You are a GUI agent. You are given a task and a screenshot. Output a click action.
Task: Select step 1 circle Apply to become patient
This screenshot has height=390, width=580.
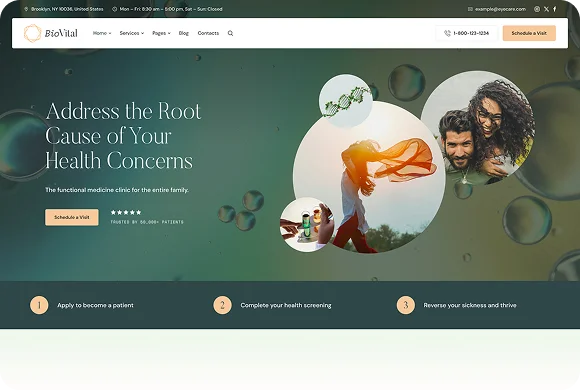pyautogui.click(x=39, y=305)
